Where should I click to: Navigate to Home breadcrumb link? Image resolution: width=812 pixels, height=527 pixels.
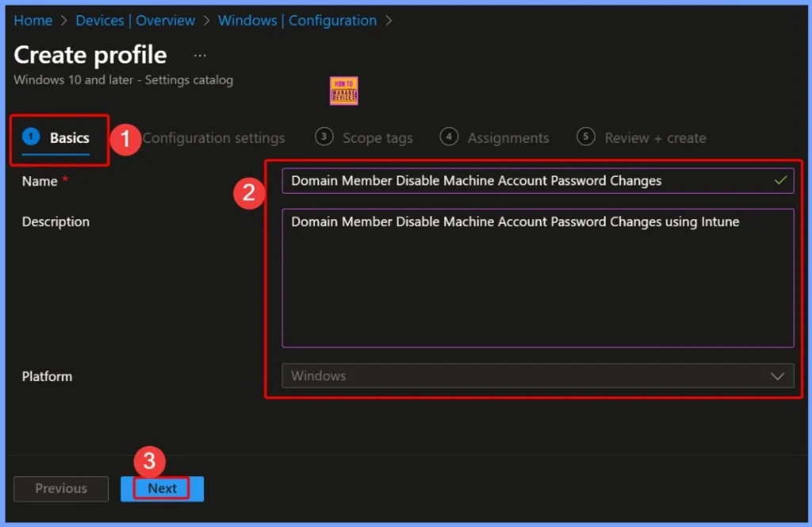point(32,21)
